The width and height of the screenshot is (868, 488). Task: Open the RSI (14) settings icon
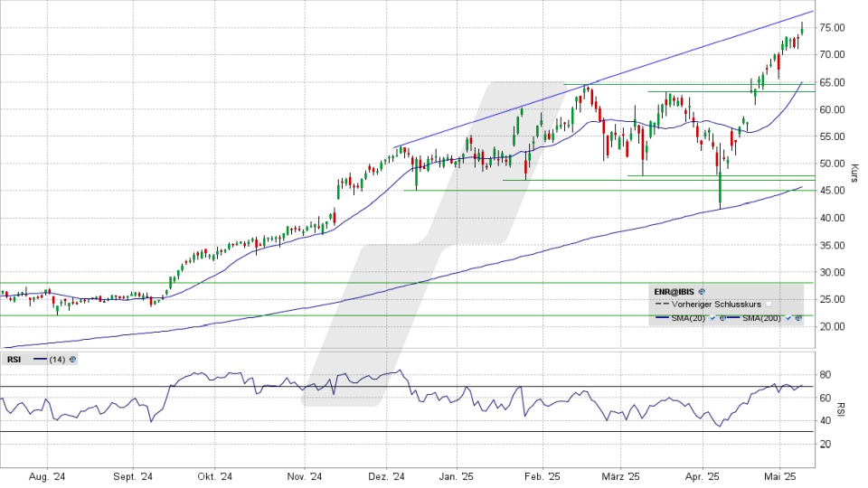pos(73,360)
